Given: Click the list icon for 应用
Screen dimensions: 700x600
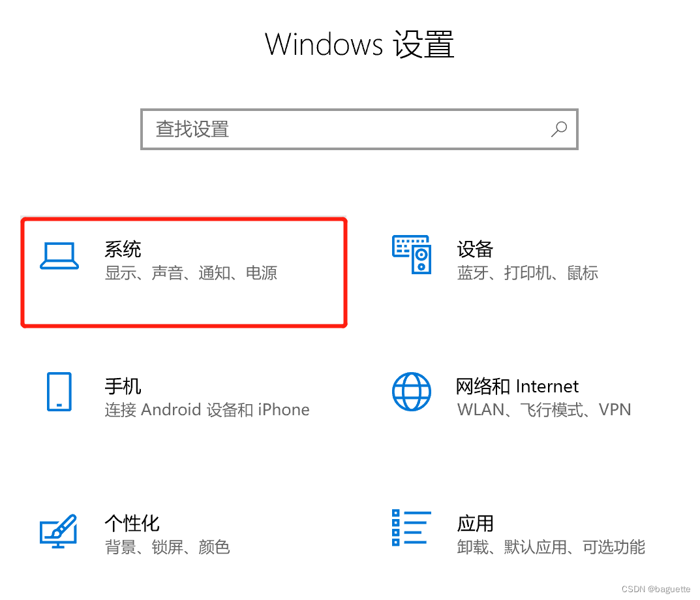Looking at the screenshot, I should click(x=412, y=528).
